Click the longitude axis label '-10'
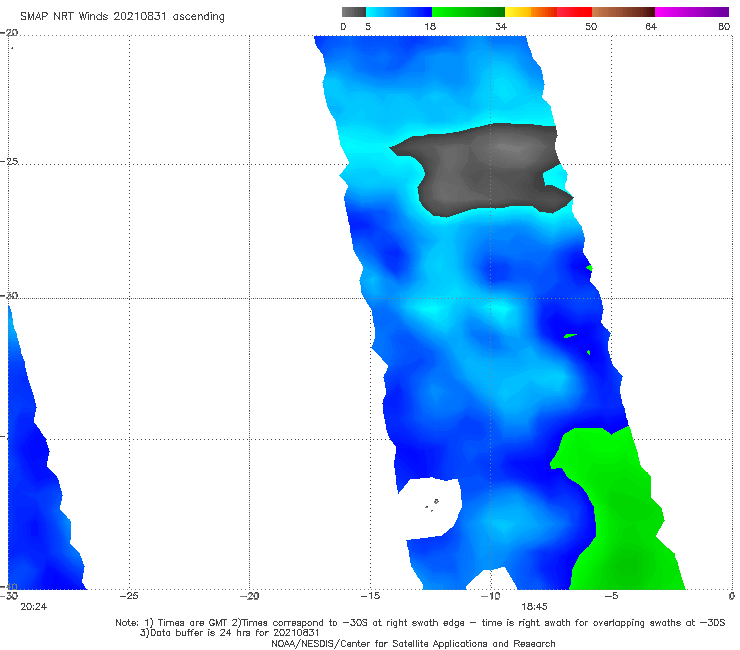This screenshot has width=740, height=650. [x=490, y=596]
